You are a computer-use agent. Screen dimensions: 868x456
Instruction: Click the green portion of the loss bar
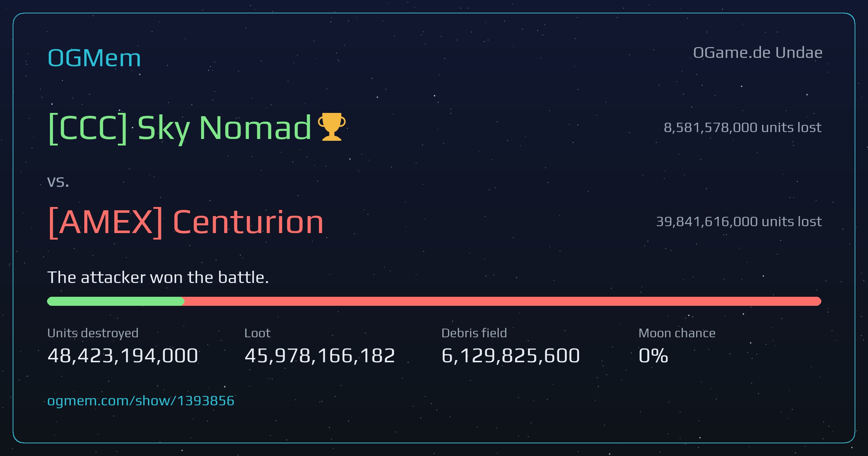click(x=116, y=301)
